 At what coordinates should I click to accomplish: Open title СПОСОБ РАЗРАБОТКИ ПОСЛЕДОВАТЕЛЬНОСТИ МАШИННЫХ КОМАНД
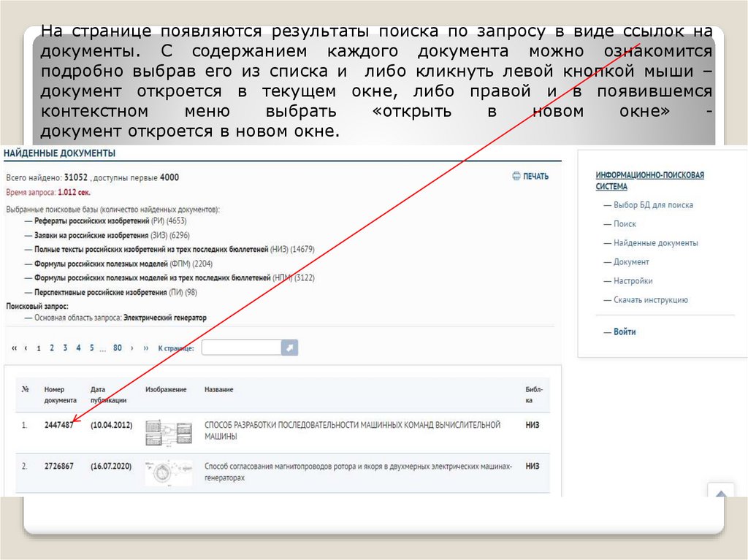pyautogui.click(x=352, y=430)
